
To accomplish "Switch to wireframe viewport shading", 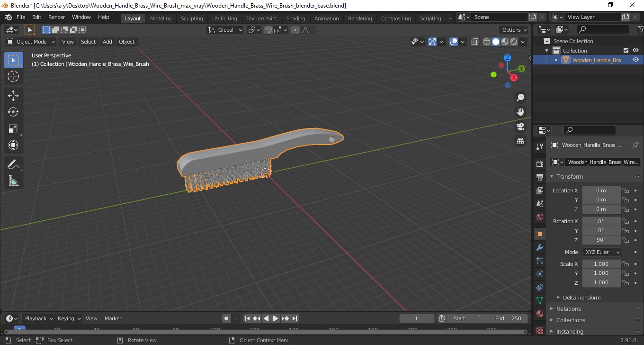I will [x=487, y=42].
